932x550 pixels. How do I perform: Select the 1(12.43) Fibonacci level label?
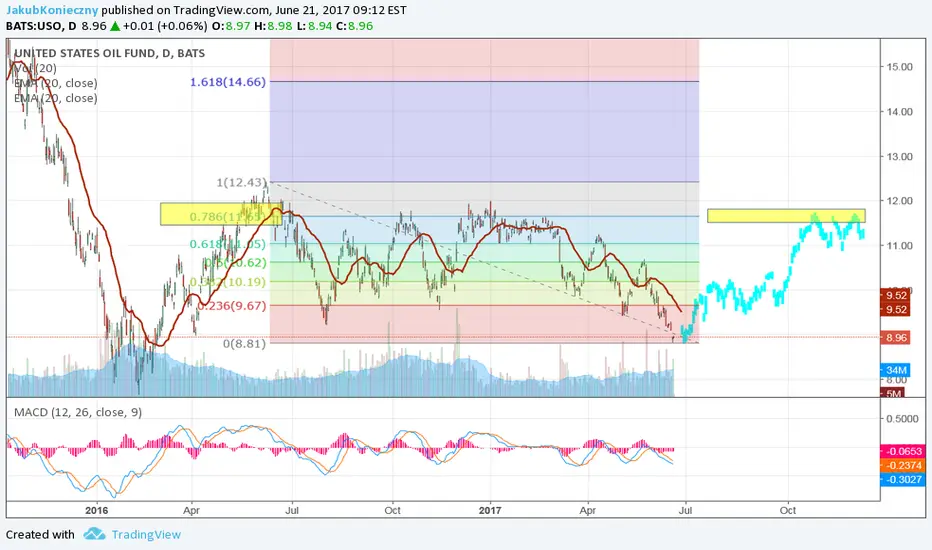pos(241,182)
